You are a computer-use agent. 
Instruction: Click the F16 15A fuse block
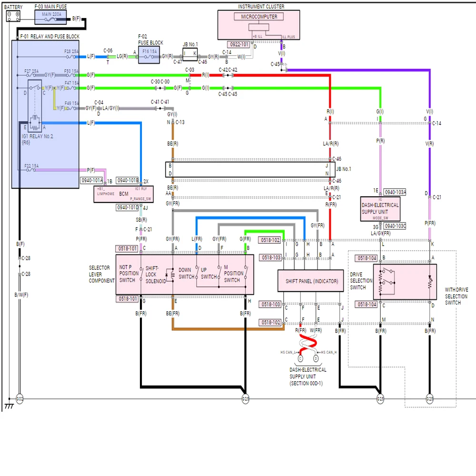149,55
